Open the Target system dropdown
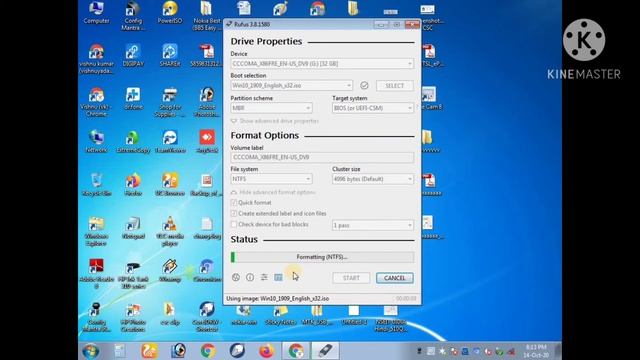Viewport: 640px width, 360px height. [373, 108]
